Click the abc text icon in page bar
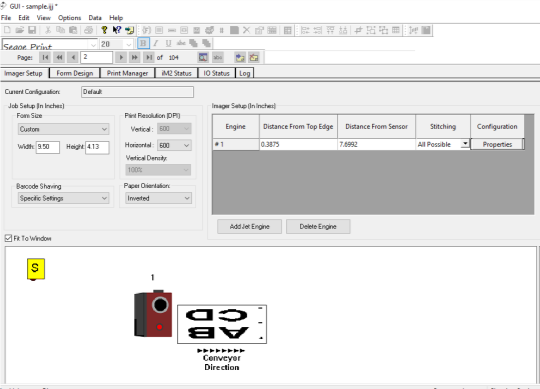Viewport: 540px width, 389px height. pyautogui.click(x=218, y=57)
